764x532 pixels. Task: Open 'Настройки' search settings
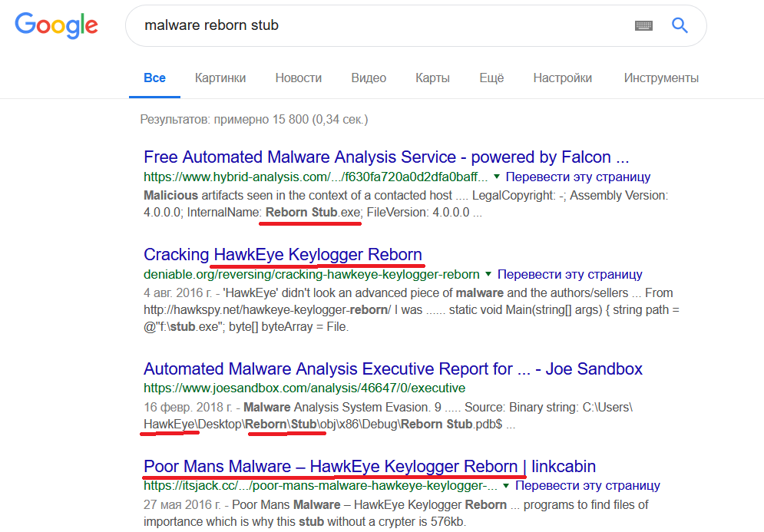[562, 78]
